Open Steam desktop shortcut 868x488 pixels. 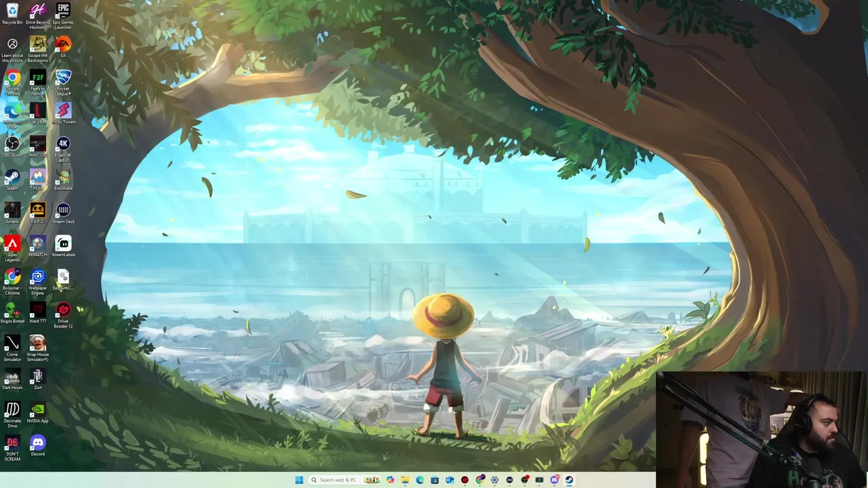tap(12, 180)
